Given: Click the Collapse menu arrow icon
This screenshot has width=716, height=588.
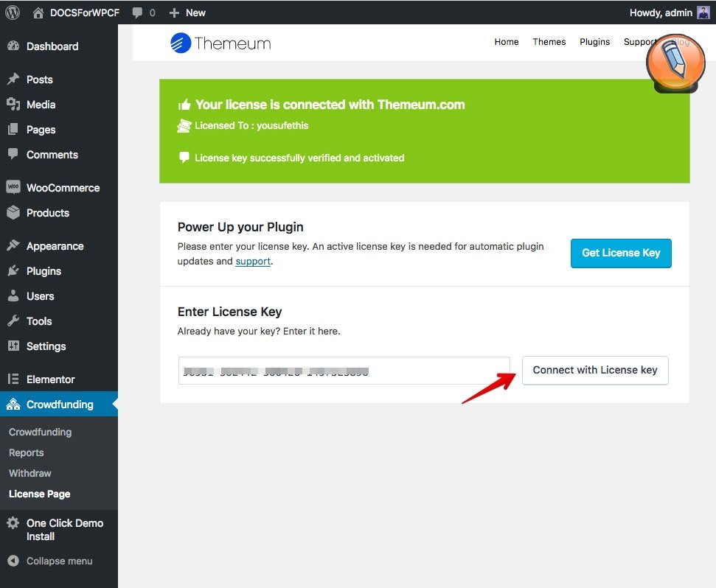Looking at the screenshot, I should pos(13,561).
